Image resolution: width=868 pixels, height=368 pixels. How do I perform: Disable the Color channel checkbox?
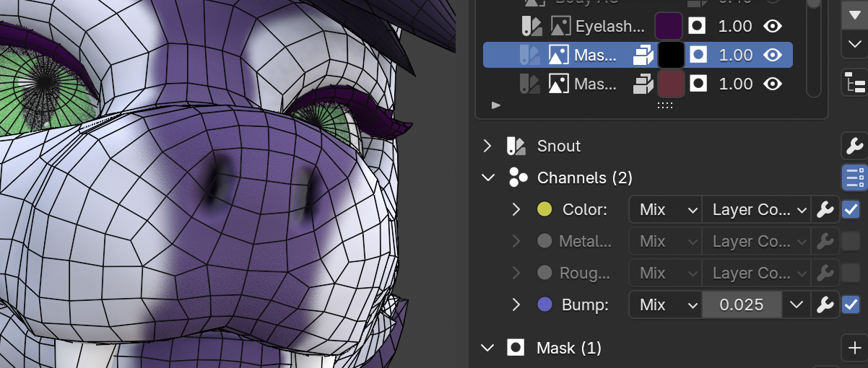pos(850,210)
